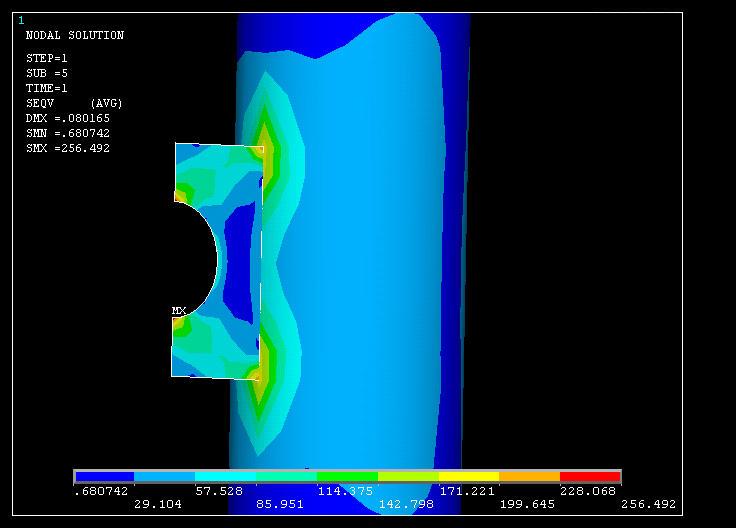Click the MX maximum stress marker
The width and height of the screenshot is (736, 528).
[179, 311]
